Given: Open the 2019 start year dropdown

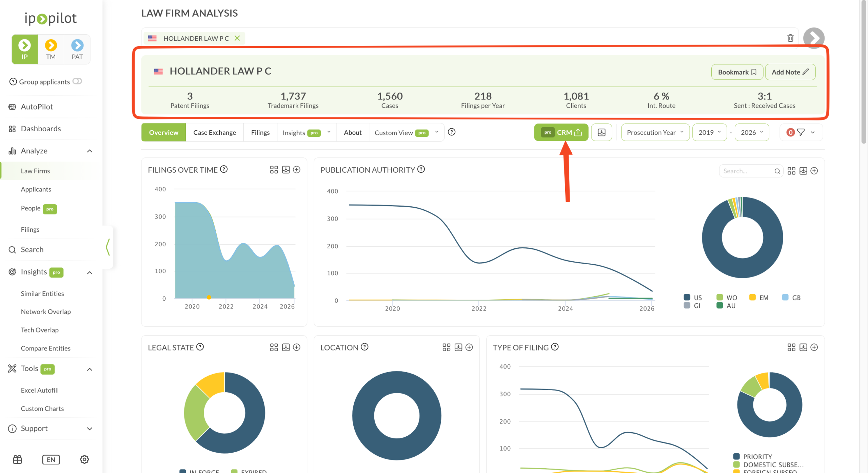Looking at the screenshot, I should click(710, 132).
